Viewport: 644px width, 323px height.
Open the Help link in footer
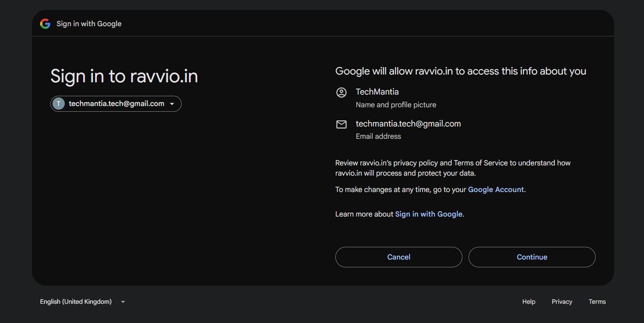(529, 302)
